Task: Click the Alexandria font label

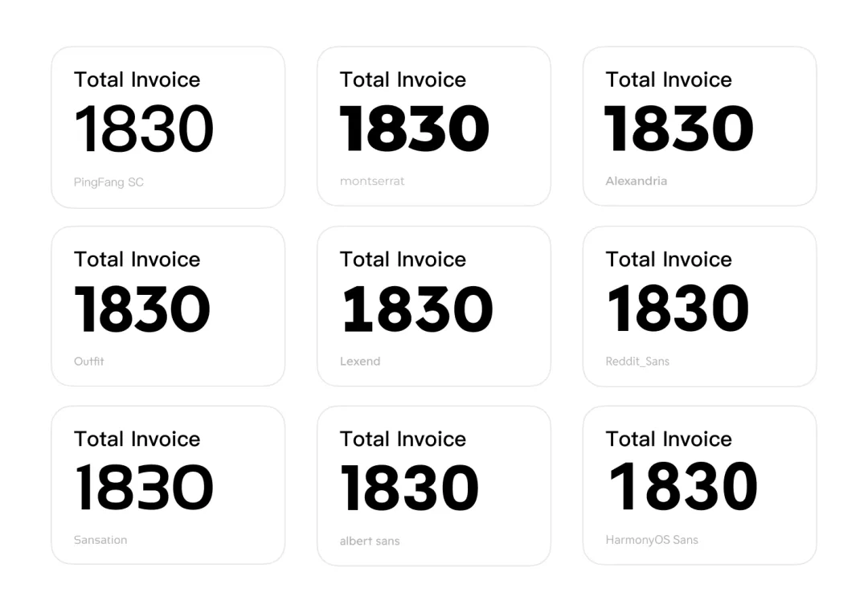Action: click(636, 182)
